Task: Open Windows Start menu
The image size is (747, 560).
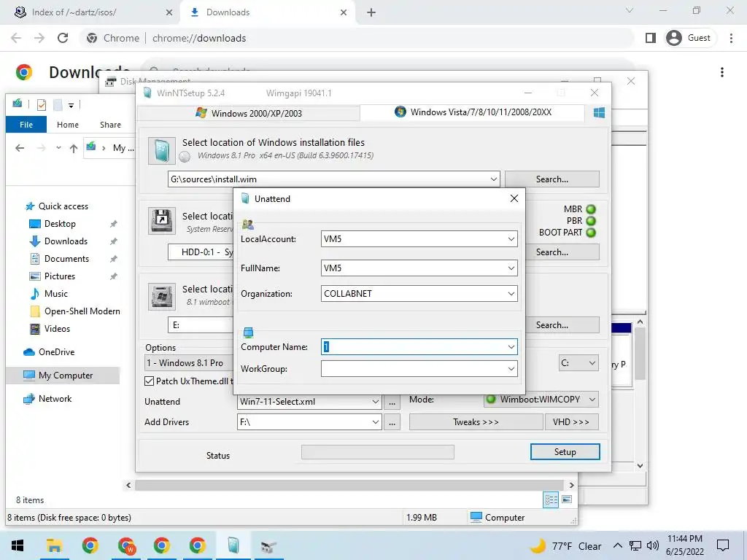Action: [x=18, y=545]
